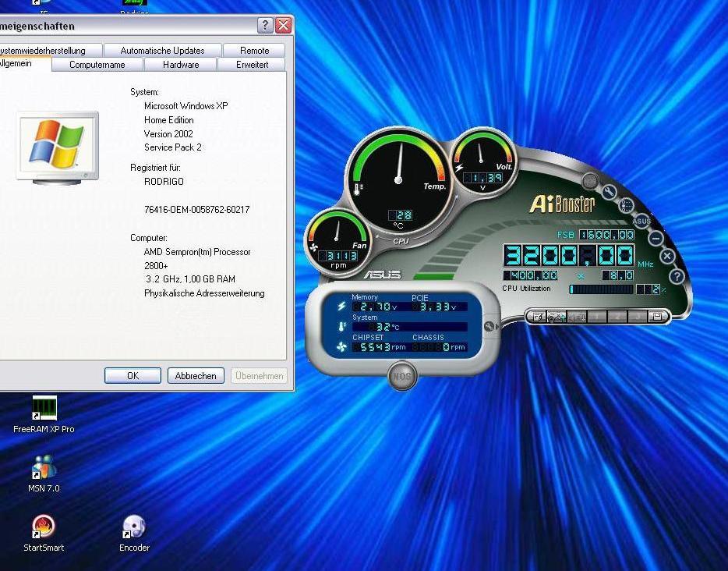The image size is (728, 571).
Task: Switch to the Erweitert tab
Action: (252, 65)
